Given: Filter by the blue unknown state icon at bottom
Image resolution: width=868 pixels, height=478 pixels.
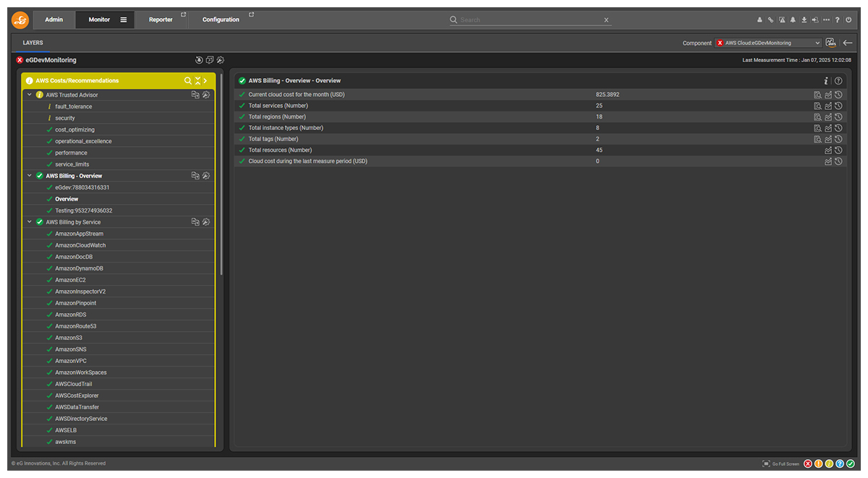Looking at the screenshot, I should (840, 464).
